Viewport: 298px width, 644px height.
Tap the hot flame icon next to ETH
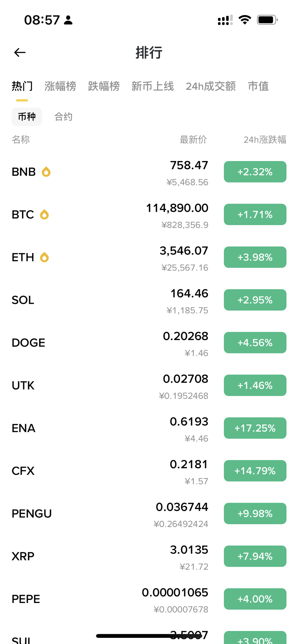pos(44,257)
